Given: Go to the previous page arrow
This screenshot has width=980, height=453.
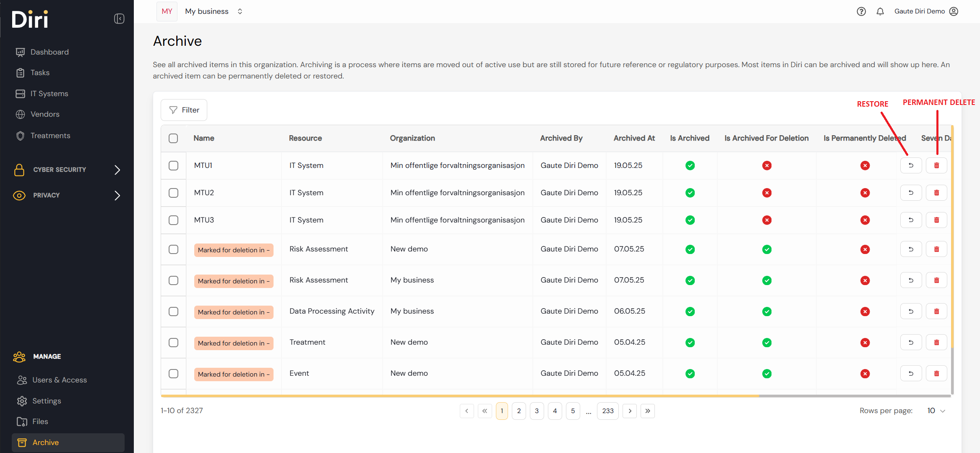Looking at the screenshot, I should 467,411.
